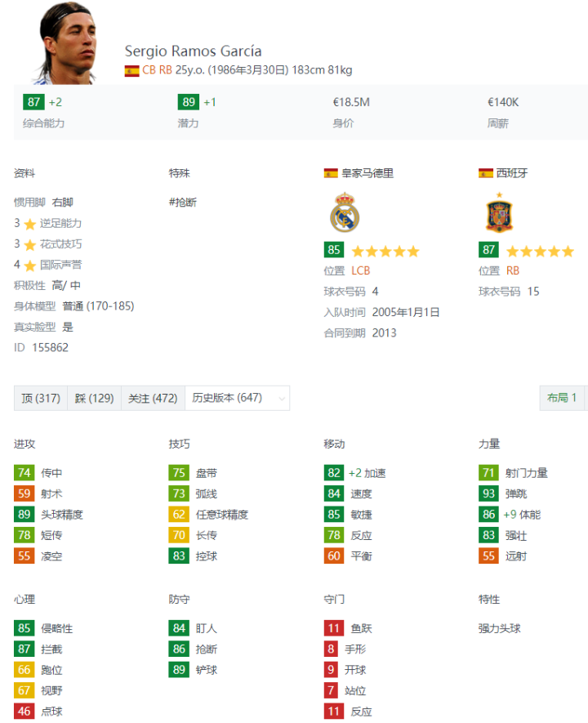This screenshot has height=723, width=588.
Task: Click the Spain national team crest
Action: [x=499, y=212]
